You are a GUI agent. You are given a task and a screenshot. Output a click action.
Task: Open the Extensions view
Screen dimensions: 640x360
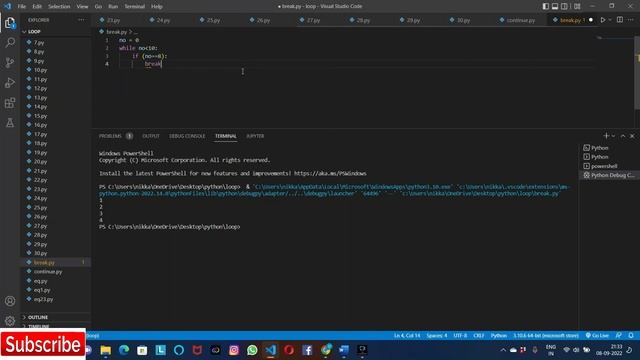click(10, 102)
